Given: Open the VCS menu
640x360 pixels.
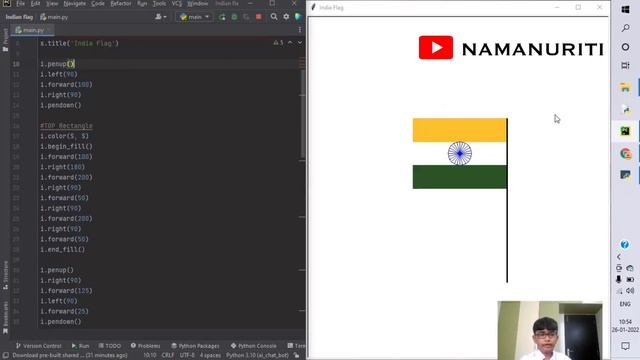Looking at the screenshot, I should (177, 4).
